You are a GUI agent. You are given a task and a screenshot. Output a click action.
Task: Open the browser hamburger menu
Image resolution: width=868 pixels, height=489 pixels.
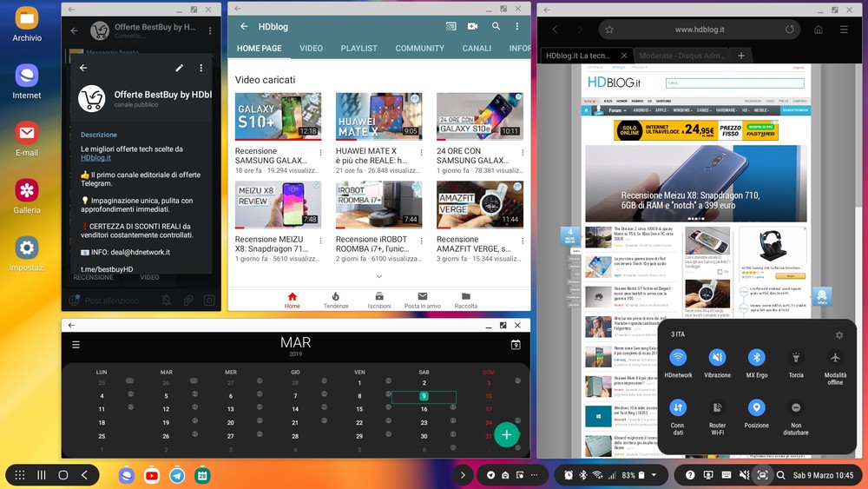pyautogui.click(x=844, y=30)
